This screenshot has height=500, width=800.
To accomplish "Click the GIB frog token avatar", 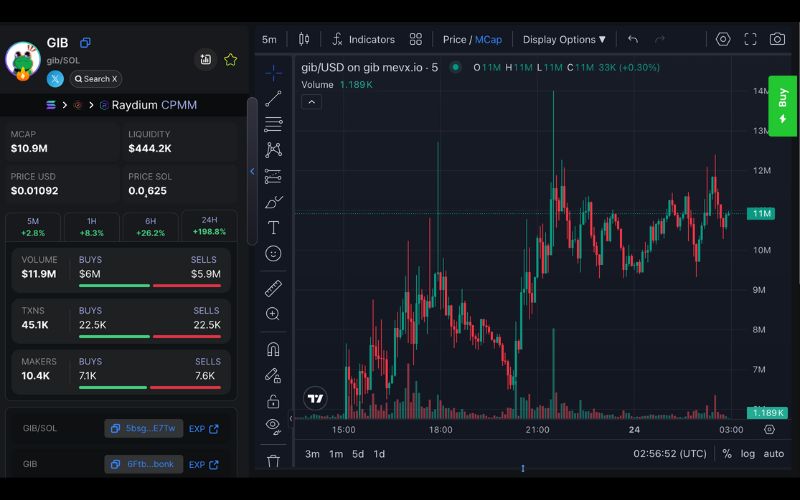I will [22, 60].
